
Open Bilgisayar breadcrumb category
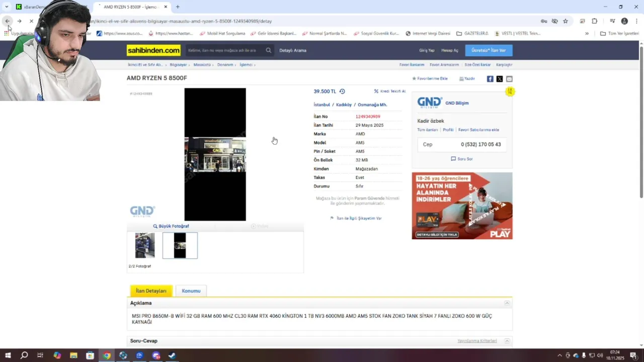click(178, 65)
